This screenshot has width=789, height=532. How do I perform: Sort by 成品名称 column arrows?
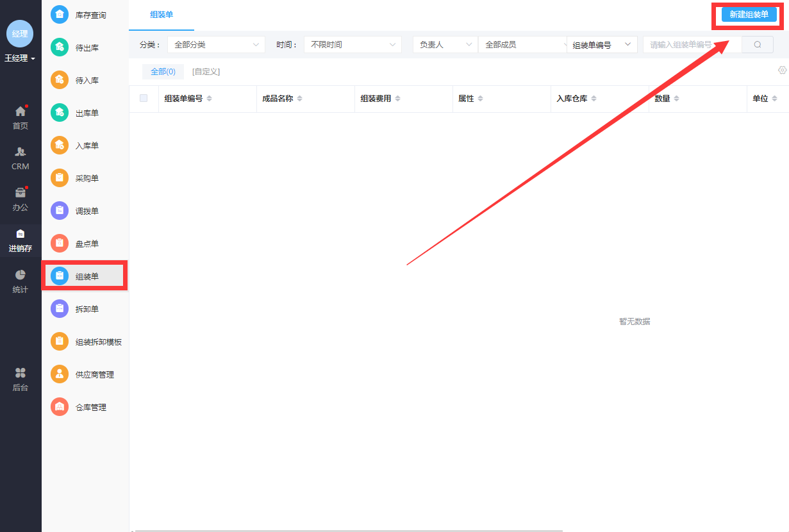click(299, 99)
